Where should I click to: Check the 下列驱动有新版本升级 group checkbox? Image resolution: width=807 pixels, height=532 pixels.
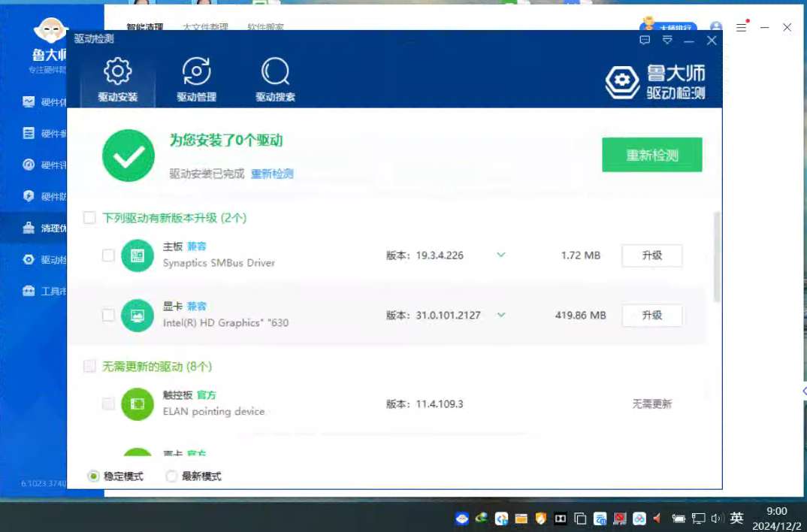pyautogui.click(x=89, y=218)
